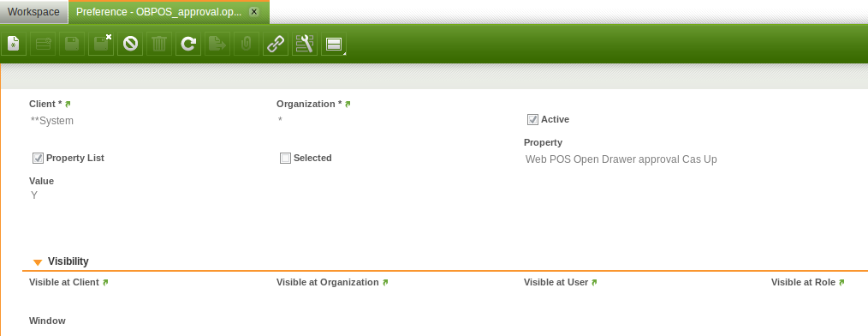
Task: Close the Preference tab
Action: (x=253, y=12)
